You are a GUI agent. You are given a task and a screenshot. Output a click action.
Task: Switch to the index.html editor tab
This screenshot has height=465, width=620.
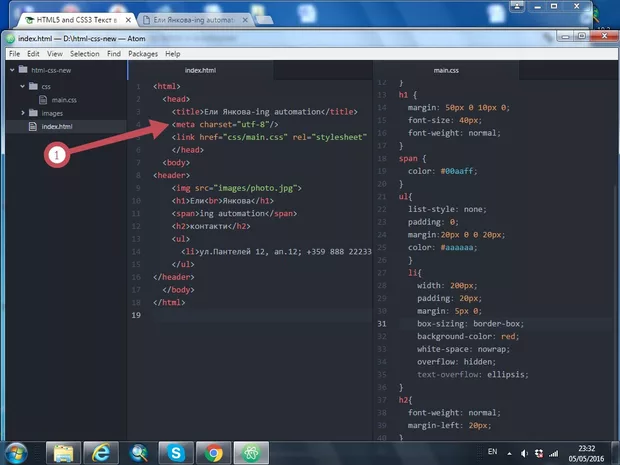click(200, 70)
